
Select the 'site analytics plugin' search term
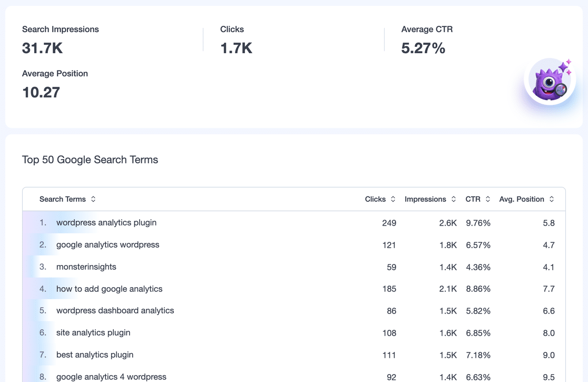(x=93, y=333)
